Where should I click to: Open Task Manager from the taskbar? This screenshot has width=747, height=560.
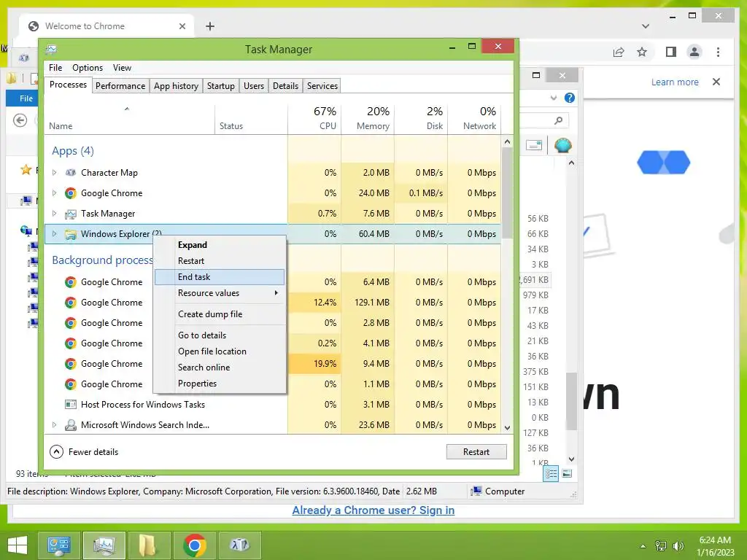[x=104, y=545]
